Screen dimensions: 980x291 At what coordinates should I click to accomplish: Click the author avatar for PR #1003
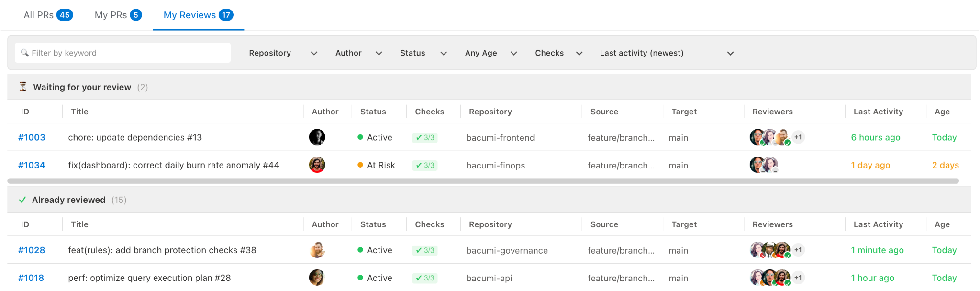pos(317,137)
